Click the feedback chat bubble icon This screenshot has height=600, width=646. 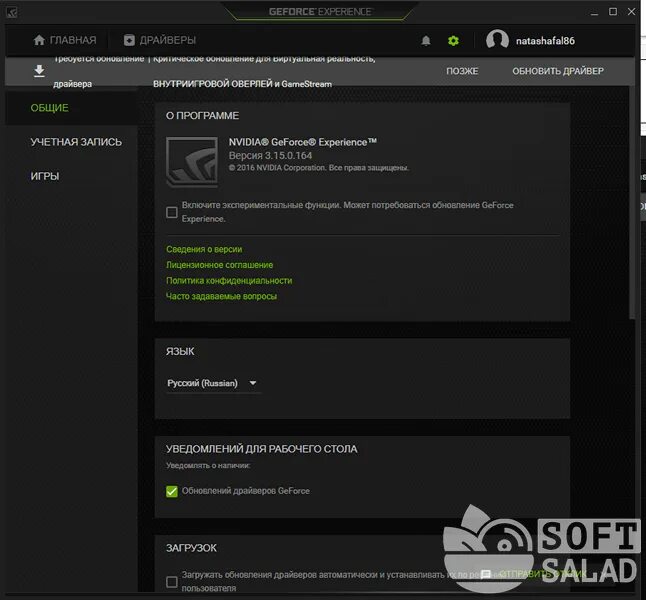(486, 574)
